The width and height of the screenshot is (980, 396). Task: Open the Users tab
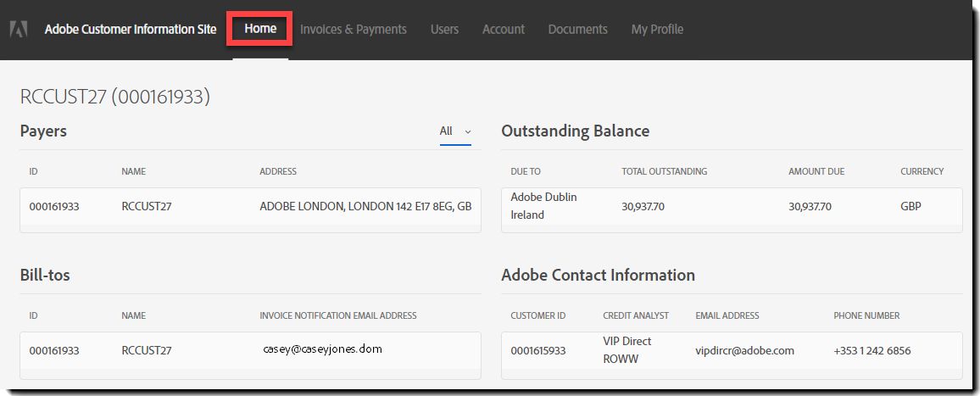444,30
